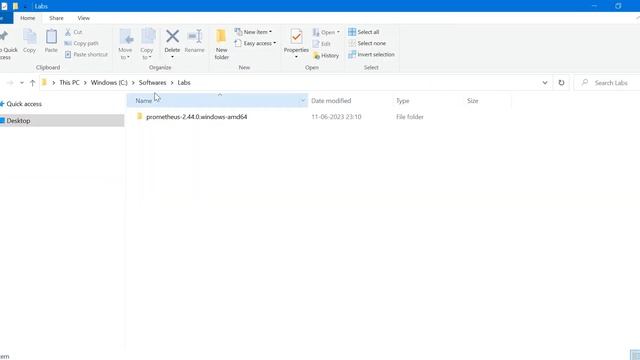Image resolution: width=640 pixels, height=360 pixels.
Task: Select the Cut scissors command
Action: [x=74, y=32]
